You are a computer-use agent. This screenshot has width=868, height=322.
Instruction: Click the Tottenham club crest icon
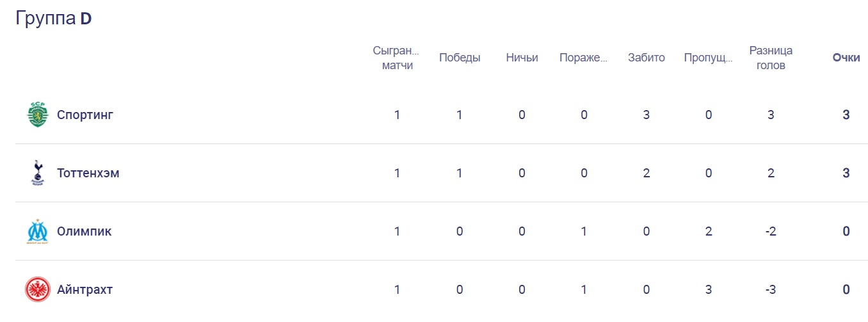pos(38,173)
